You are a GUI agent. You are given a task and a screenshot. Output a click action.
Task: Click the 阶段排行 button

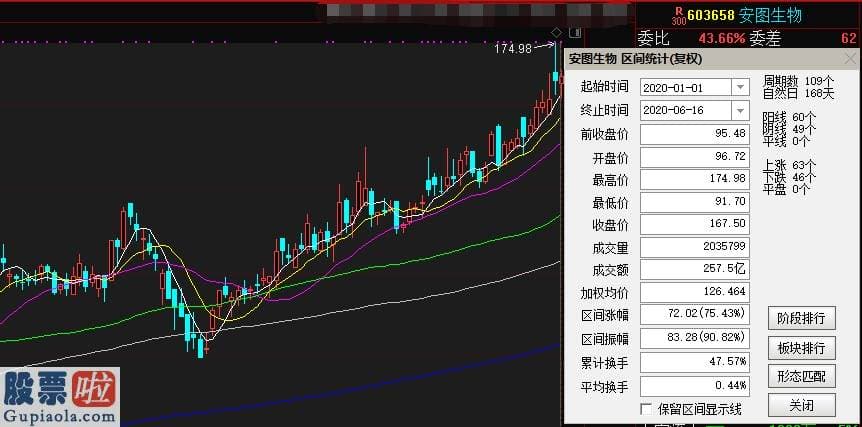point(802,318)
